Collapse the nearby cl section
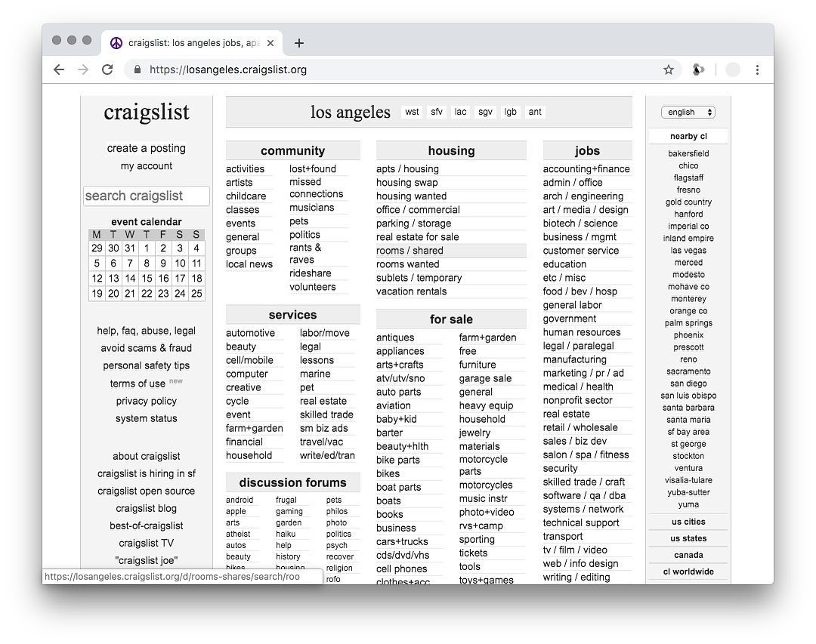The height and width of the screenshot is (644, 816). [688, 137]
